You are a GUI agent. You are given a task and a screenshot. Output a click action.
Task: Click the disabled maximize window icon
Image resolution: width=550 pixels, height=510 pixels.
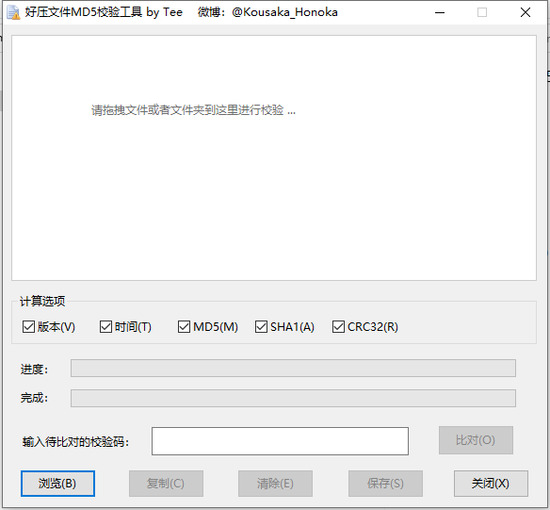[482, 13]
